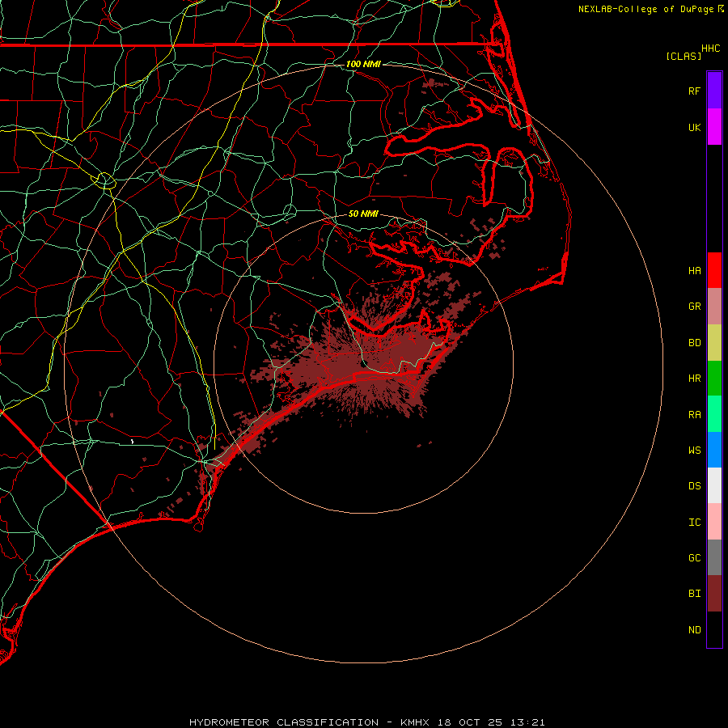Screen dimensions: 728x728
Task: Click the DS legend label
Action: (x=694, y=486)
